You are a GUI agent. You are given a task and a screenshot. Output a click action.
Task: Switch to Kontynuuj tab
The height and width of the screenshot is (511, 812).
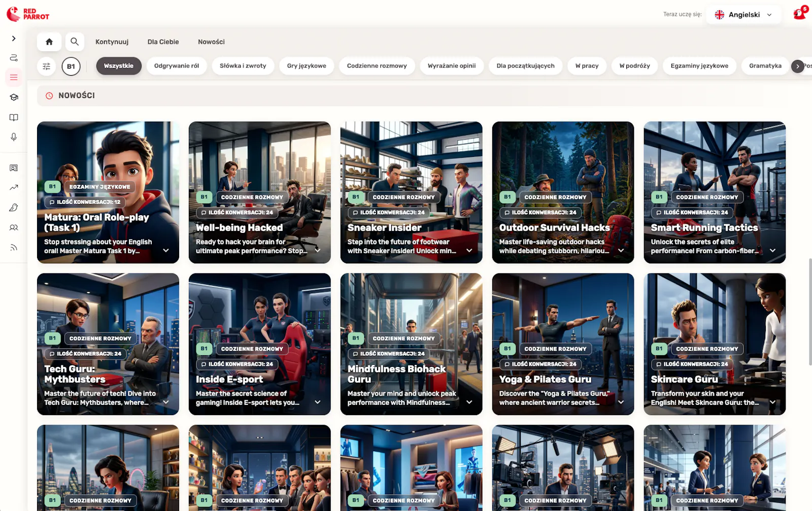click(x=112, y=42)
